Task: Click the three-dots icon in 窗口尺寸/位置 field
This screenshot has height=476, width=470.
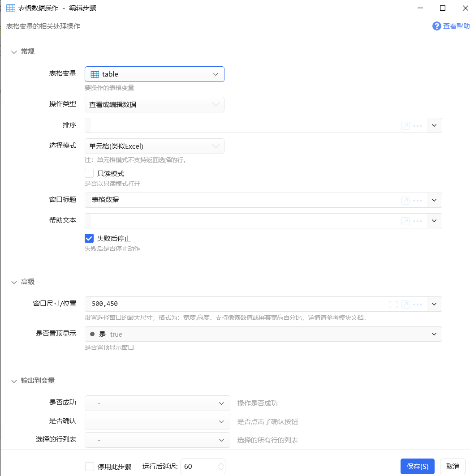Action: pos(418,304)
